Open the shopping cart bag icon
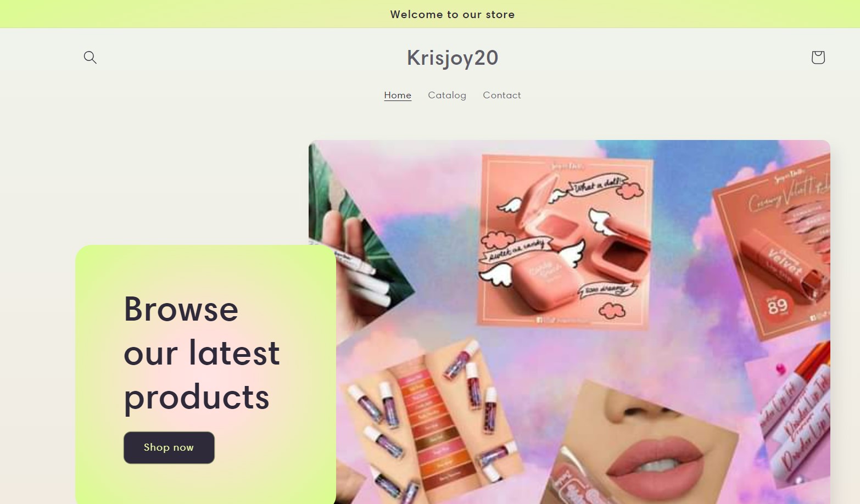Image resolution: width=860 pixels, height=504 pixels. pyautogui.click(x=818, y=57)
